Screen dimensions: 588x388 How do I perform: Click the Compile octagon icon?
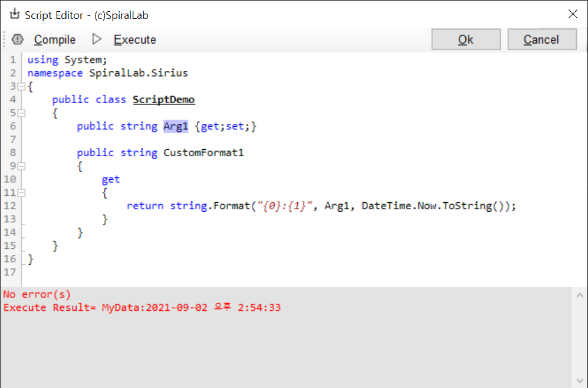[17, 40]
